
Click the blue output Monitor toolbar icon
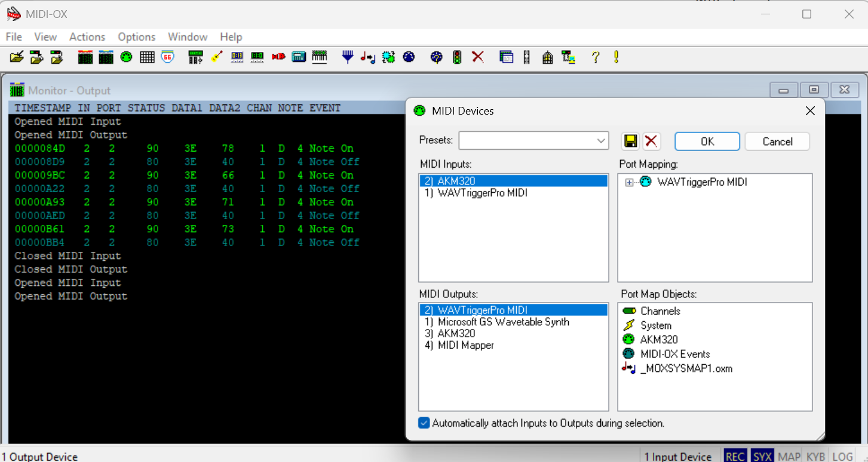pyautogui.click(x=106, y=57)
